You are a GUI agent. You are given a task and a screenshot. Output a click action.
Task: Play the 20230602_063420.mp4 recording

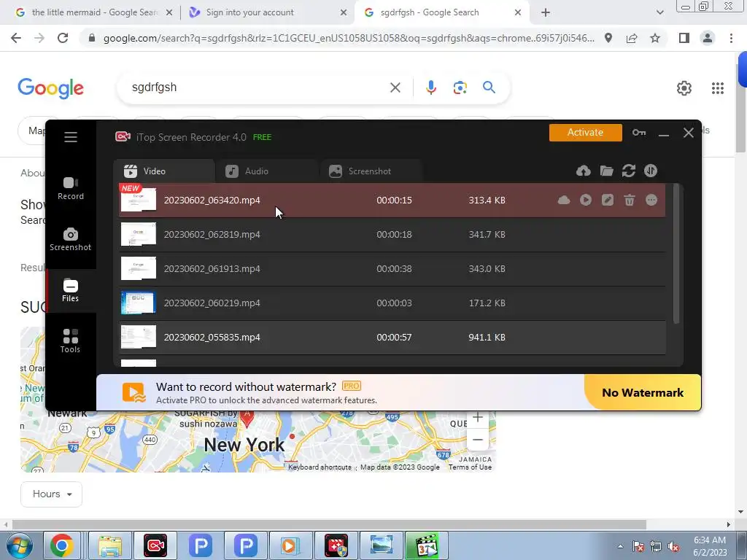586,200
